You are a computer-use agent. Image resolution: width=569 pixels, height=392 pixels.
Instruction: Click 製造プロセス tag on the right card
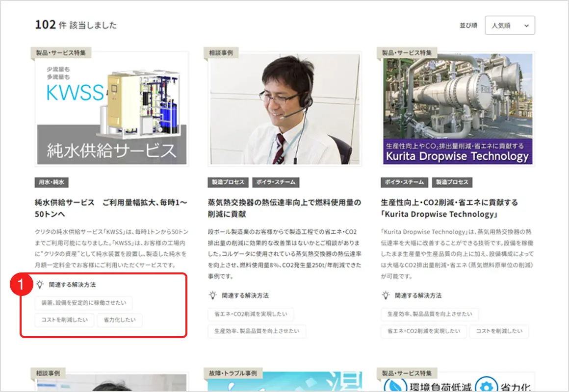452,182
